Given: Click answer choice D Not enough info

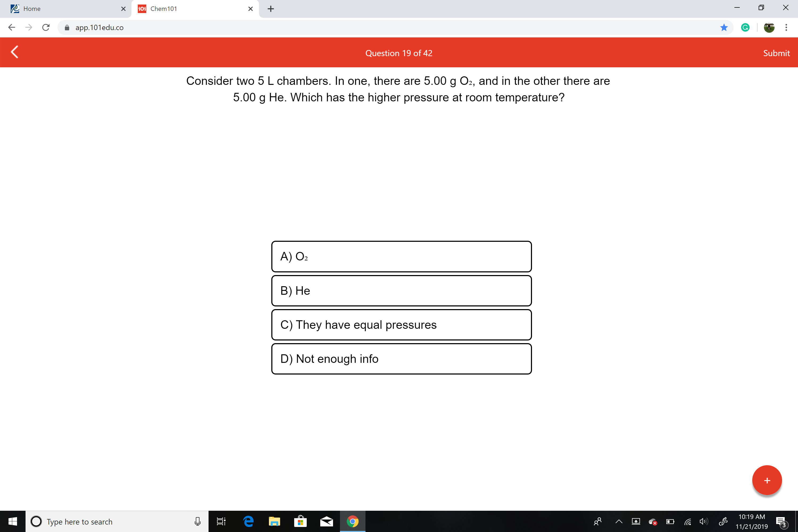Looking at the screenshot, I should click(x=401, y=359).
